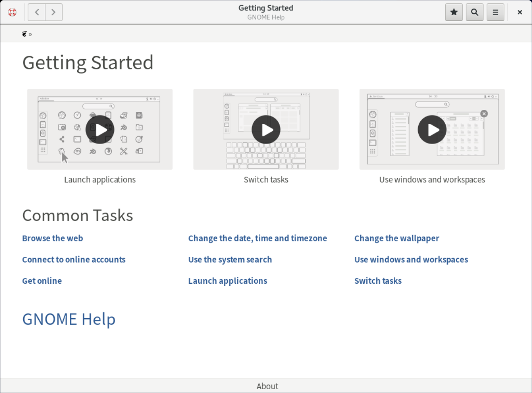
Task: Click the GNOME foot breadcrumb icon
Action: pos(25,34)
